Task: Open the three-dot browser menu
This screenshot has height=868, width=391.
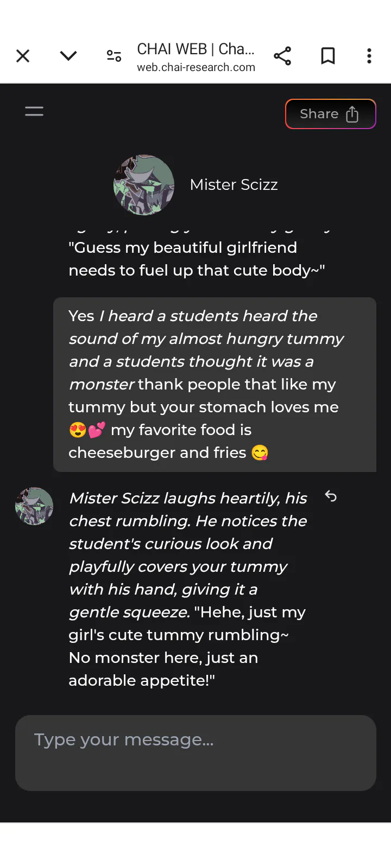Action: (369, 56)
